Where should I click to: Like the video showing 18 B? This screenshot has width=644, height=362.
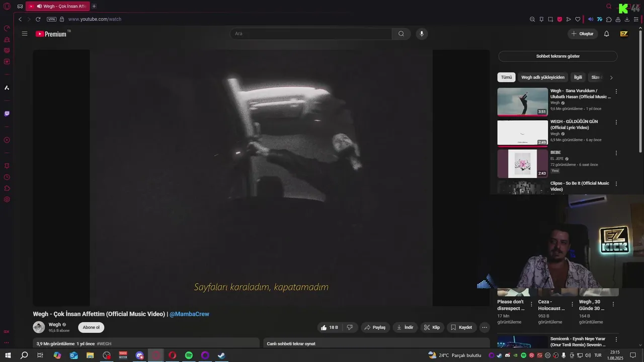click(330, 327)
